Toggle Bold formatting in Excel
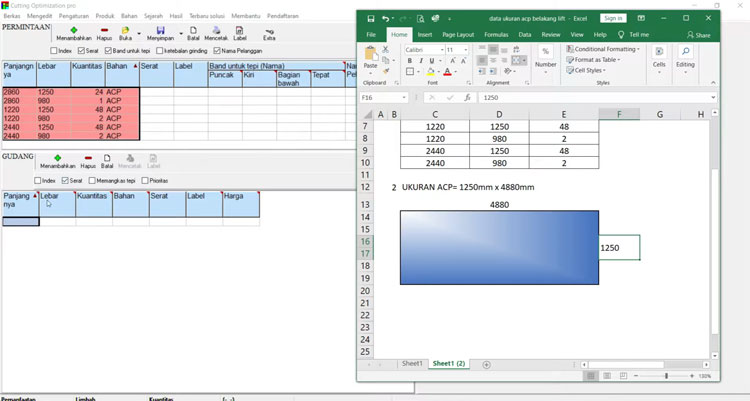Viewport: 750px width, 401px height. [409, 61]
